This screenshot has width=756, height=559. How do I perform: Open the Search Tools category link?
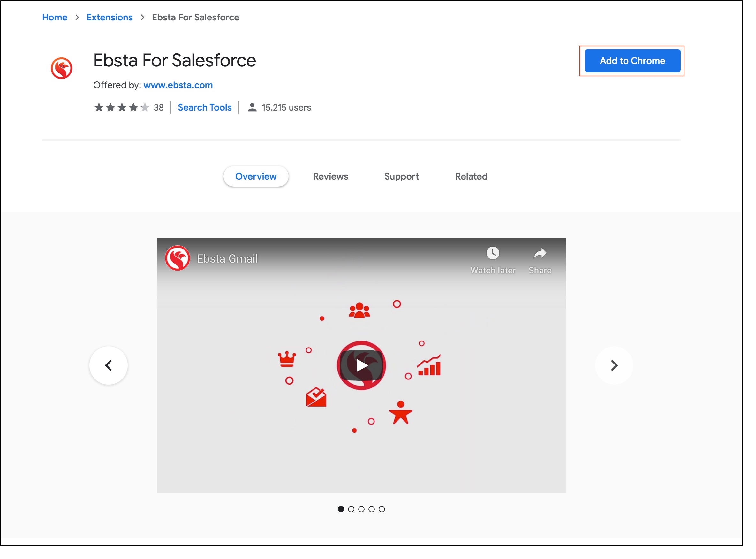click(205, 107)
